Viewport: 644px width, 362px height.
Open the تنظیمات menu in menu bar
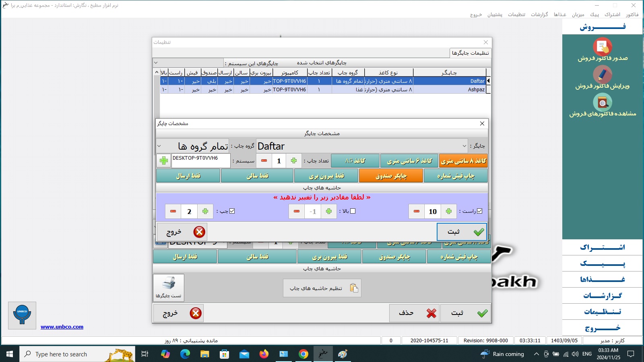click(x=516, y=14)
